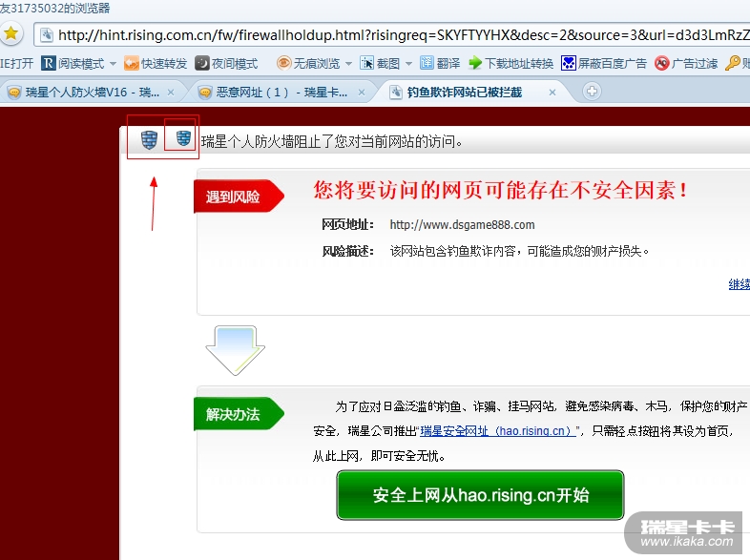Click the 继续 continue link
Screen dimensions: 750x560
(739, 284)
